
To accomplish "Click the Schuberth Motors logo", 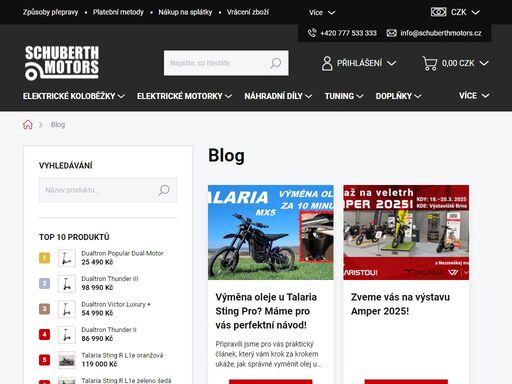I will coord(62,63).
